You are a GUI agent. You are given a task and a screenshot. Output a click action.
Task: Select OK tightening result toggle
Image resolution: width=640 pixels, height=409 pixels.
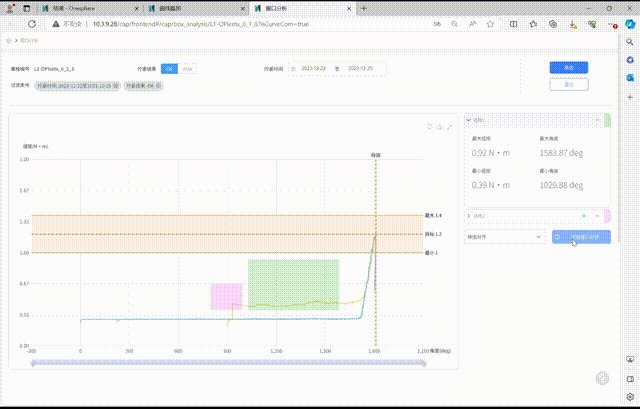click(169, 69)
